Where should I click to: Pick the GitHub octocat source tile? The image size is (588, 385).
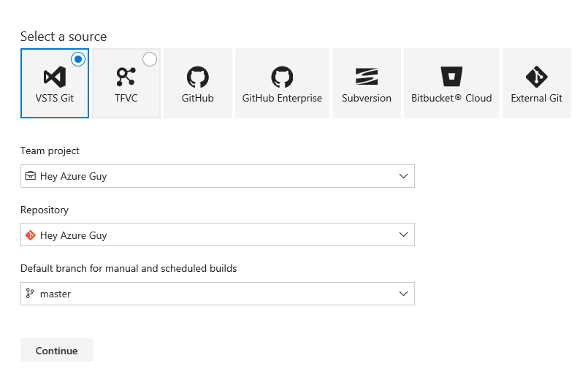[x=198, y=83]
